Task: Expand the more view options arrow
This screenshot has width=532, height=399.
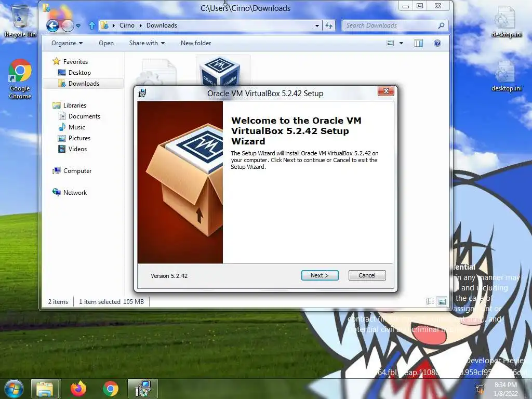Action: [x=402, y=43]
